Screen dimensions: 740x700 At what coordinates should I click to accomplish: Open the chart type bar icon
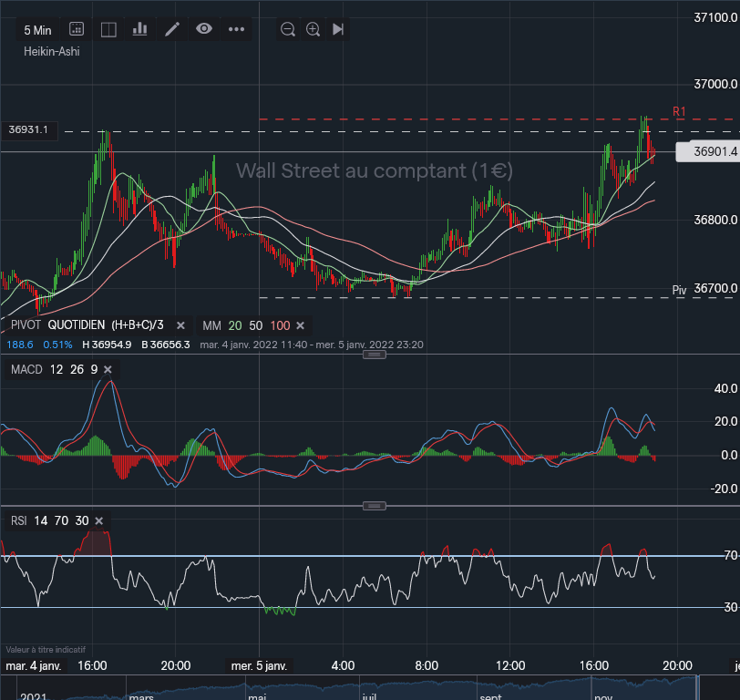click(139, 29)
